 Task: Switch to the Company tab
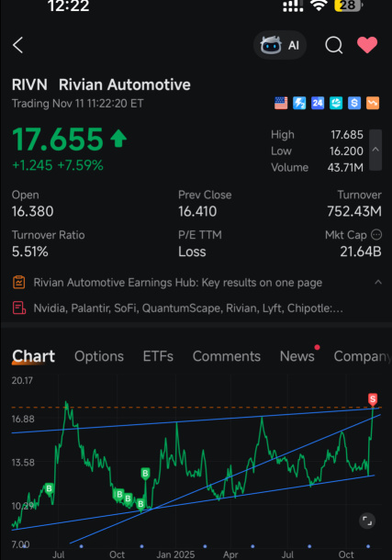(x=363, y=356)
